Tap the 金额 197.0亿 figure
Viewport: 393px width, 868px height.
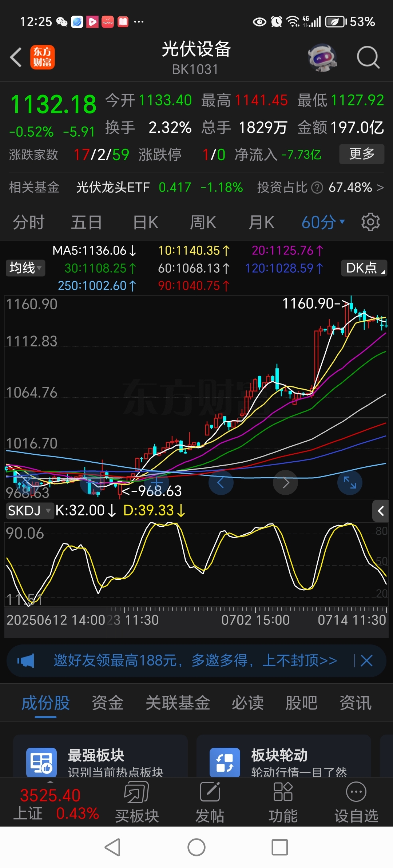tap(341, 128)
